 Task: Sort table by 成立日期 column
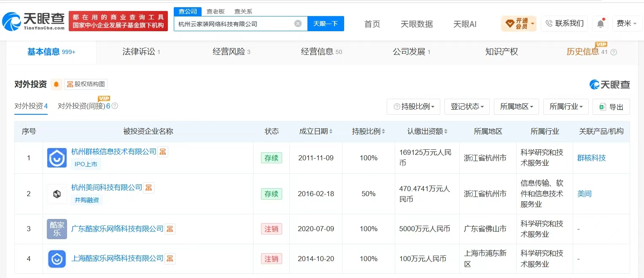tap(316, 131)
